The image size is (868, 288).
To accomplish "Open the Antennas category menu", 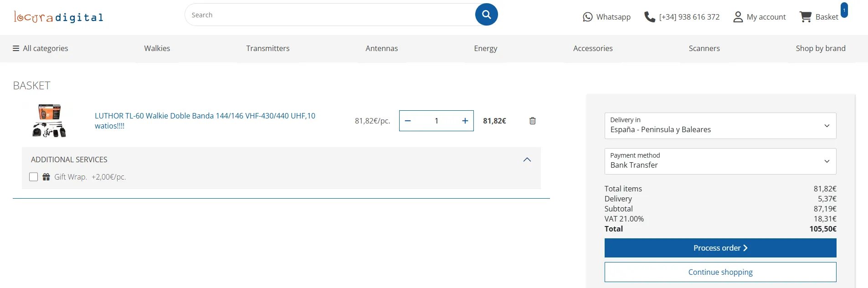I will click(382, 48).
